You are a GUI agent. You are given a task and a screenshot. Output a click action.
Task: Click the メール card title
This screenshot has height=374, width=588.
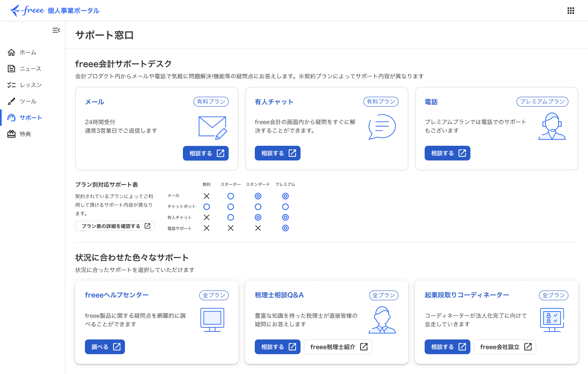95,102
